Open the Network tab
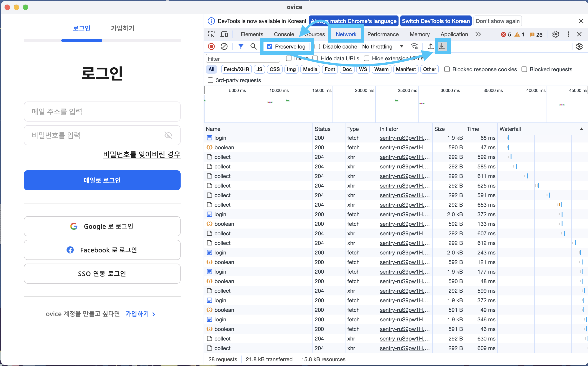The width and height of the screenshot is (588, 366). coord(346,34)
